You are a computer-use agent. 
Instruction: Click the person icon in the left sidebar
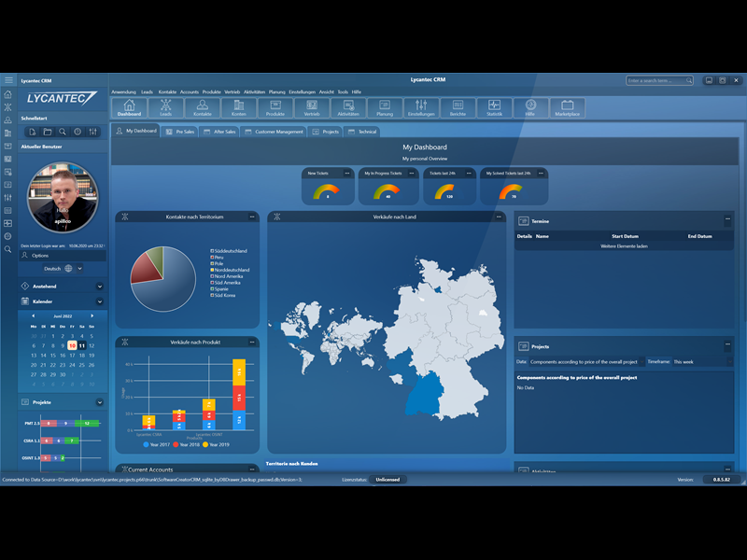coord(7,120)
